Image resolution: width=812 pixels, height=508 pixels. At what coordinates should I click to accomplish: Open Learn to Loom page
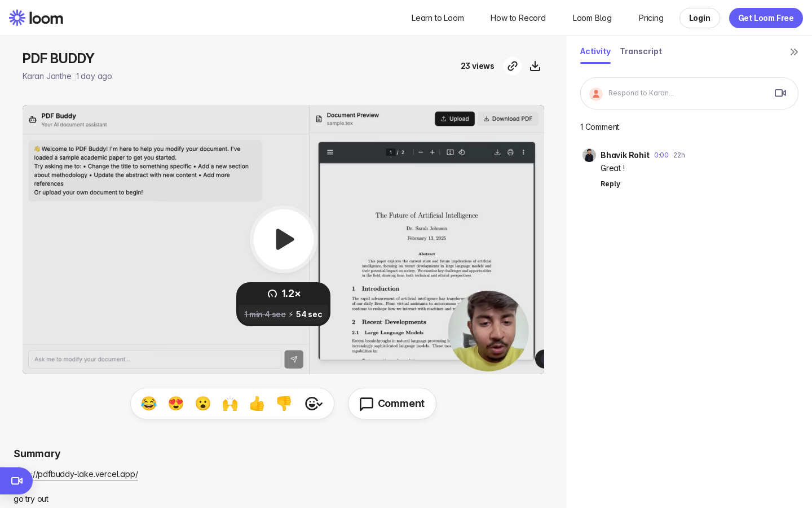438,18
